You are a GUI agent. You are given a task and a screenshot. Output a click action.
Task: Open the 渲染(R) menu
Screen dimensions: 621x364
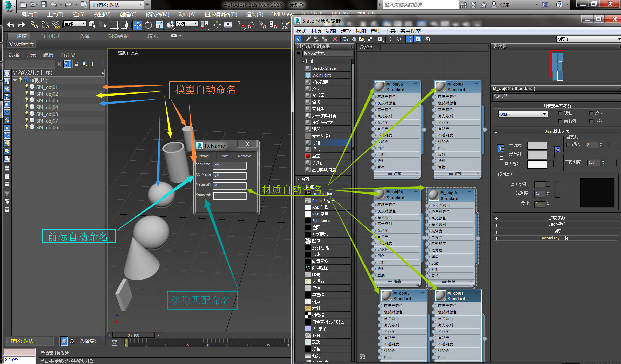254,14
